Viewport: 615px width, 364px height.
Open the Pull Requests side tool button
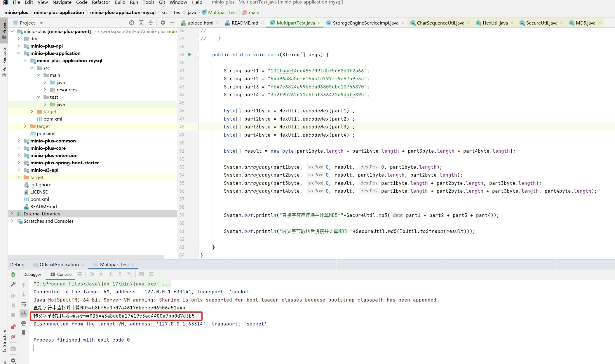pos(4,62)
